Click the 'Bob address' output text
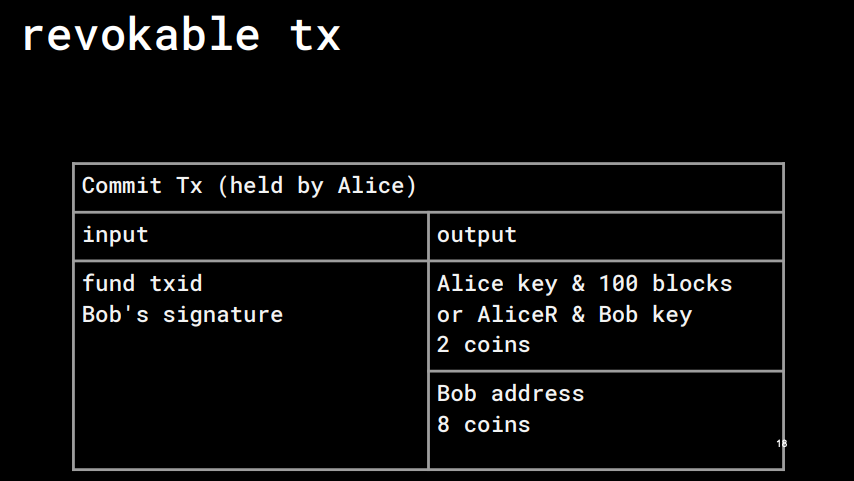Screen dimensions: 854x481 (510, 393)
